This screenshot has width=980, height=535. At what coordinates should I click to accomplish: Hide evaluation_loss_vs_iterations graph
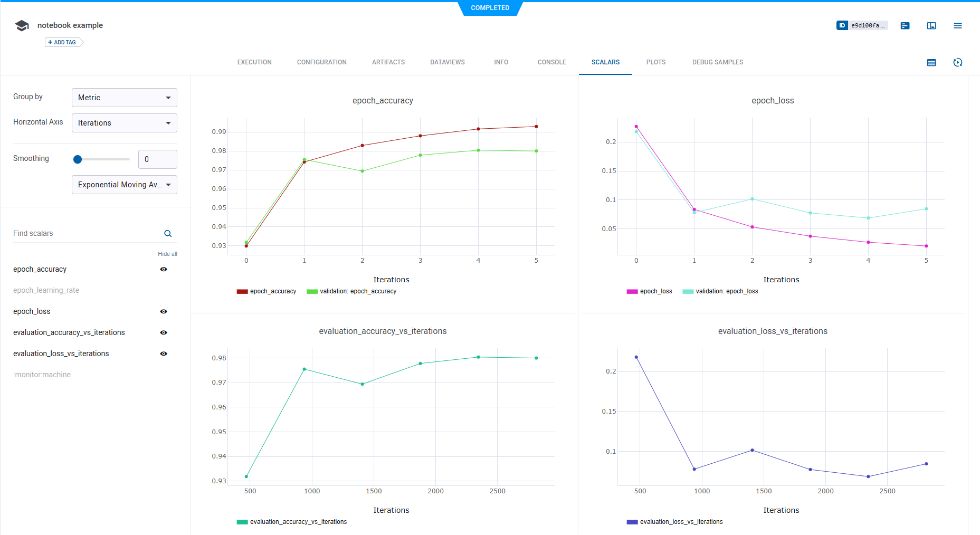click(x=164, y=354)
